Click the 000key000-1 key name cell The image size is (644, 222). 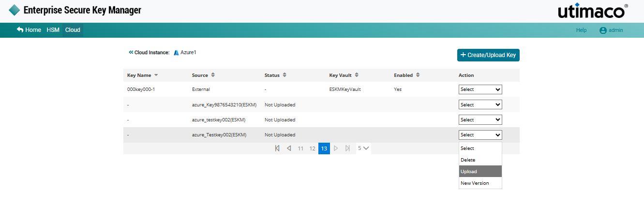(141, 89)
